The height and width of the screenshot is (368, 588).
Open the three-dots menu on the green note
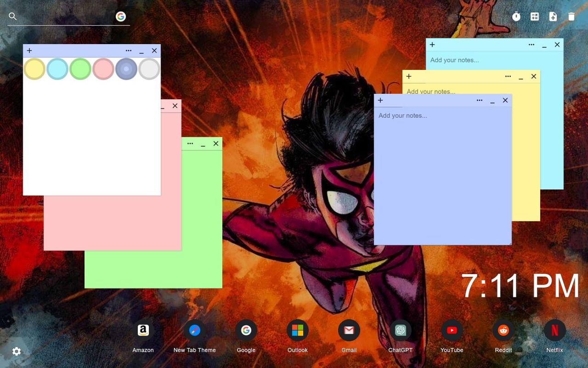point(190,144)
